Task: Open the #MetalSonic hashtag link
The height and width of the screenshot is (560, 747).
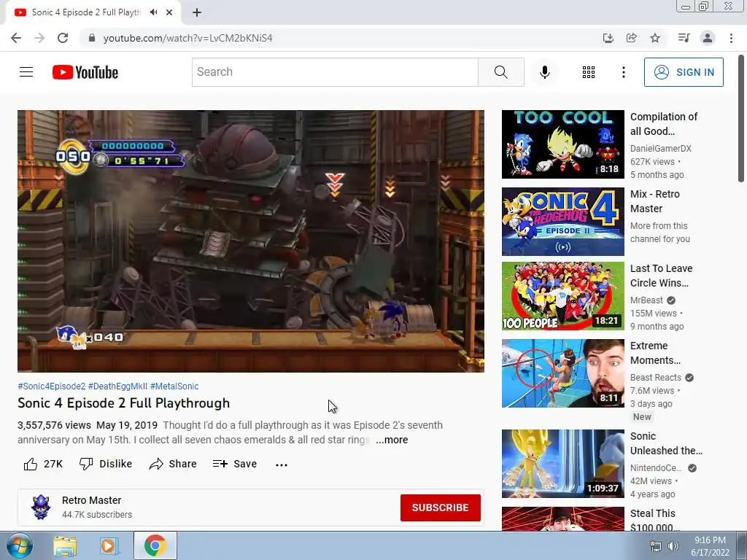Action: (174, 386)
